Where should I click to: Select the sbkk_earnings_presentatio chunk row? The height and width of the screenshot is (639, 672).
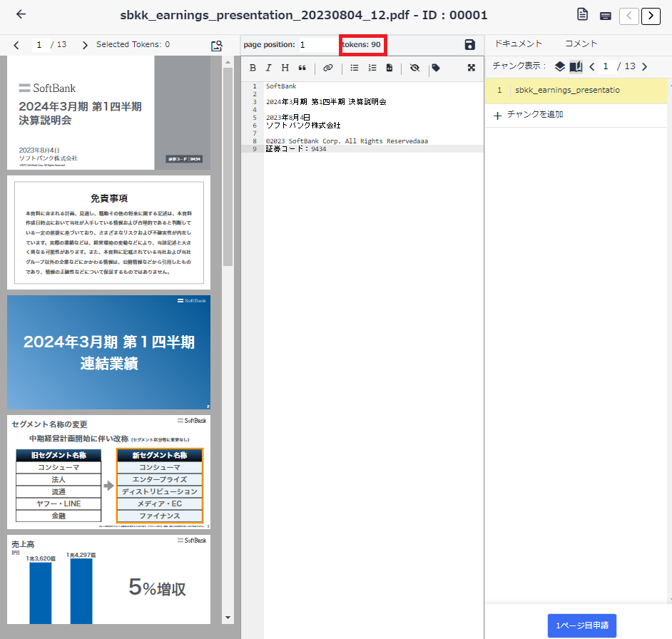(576, 91)
